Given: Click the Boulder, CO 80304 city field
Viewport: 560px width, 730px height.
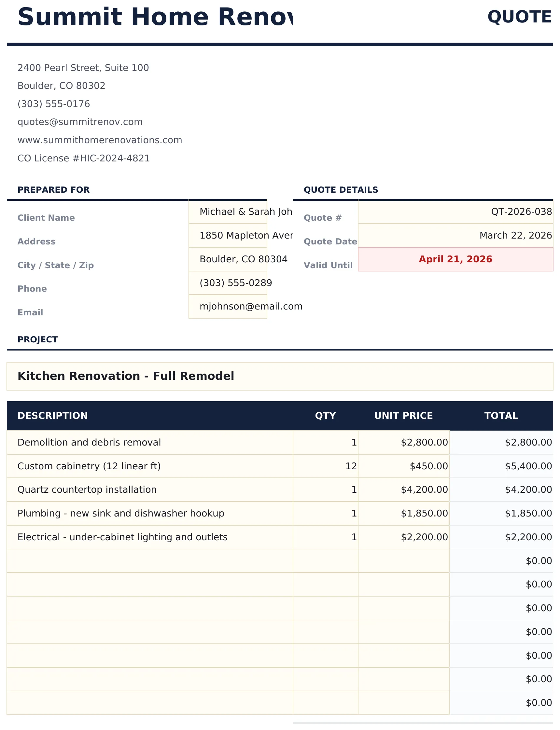Looking at the screenshot, I should point(228,259).
